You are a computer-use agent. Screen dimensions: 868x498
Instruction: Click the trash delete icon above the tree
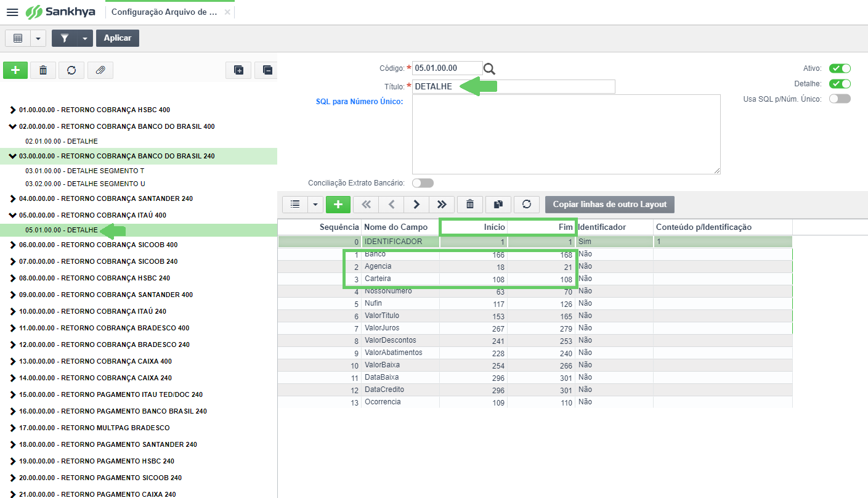(43, 70)
